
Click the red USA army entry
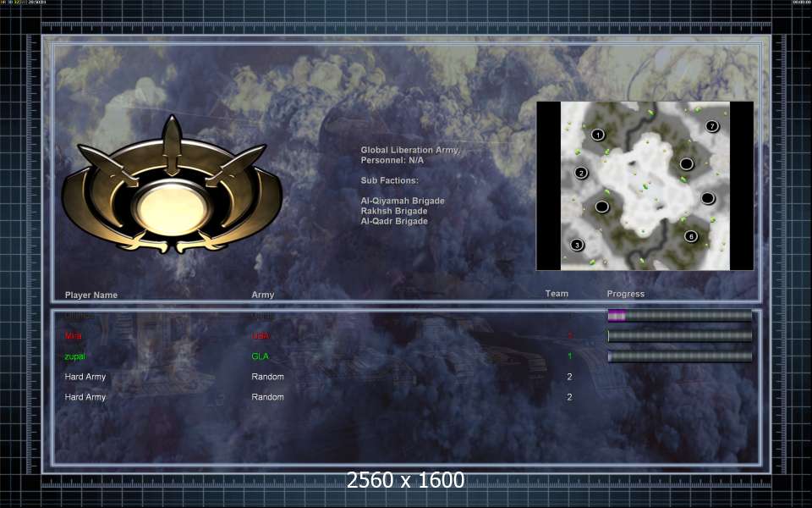click(260, 336)
